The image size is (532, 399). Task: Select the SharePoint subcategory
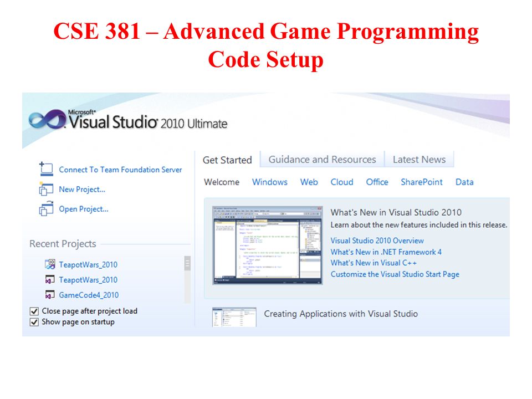[x=422, y=182]
